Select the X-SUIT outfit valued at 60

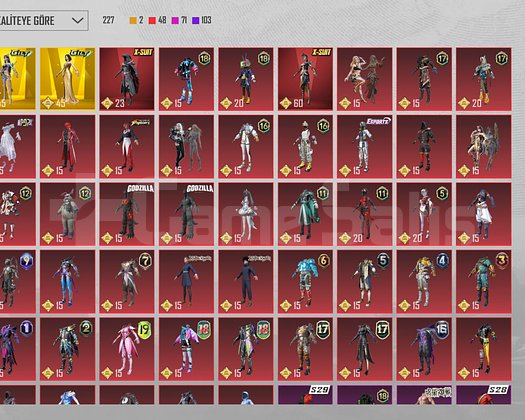tap(305, 79)
